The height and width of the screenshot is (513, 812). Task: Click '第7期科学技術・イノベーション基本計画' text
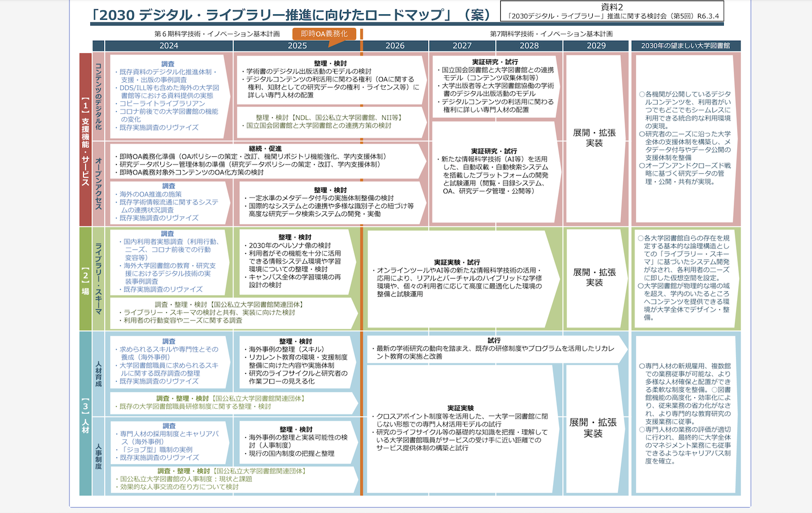(551, 34)
